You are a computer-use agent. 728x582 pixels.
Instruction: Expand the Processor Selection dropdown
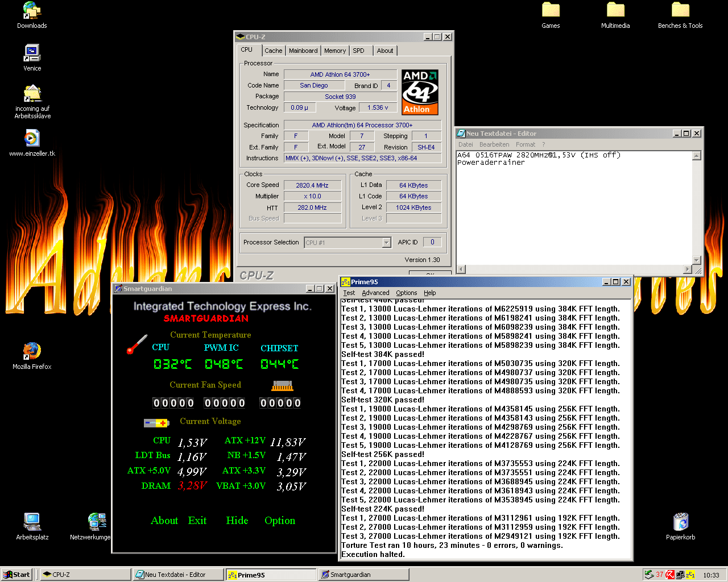point(386,243)
